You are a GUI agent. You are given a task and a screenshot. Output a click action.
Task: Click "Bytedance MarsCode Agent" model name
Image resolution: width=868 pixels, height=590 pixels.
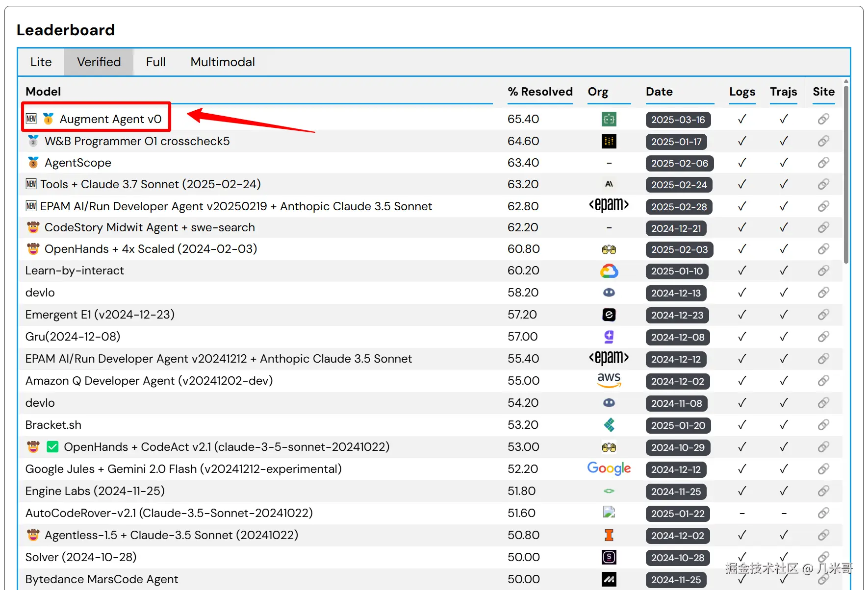pos(102,579)
